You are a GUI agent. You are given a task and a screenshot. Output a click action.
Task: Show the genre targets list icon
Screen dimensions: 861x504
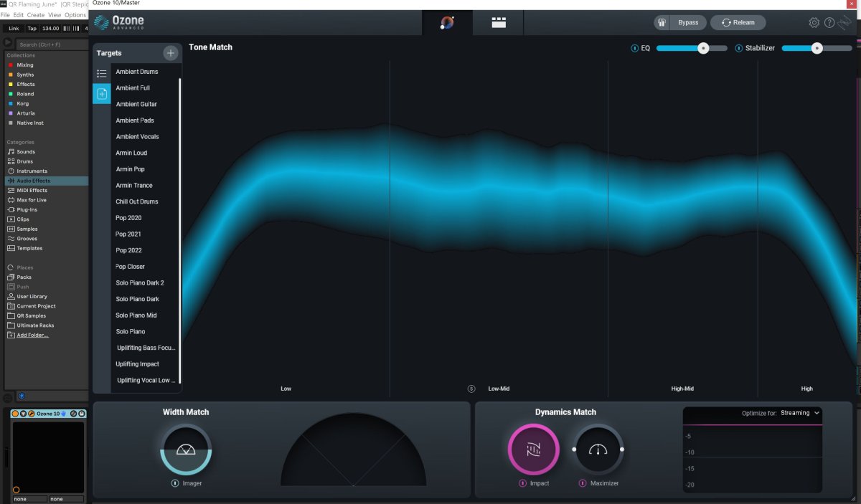(x=102, y=73)
